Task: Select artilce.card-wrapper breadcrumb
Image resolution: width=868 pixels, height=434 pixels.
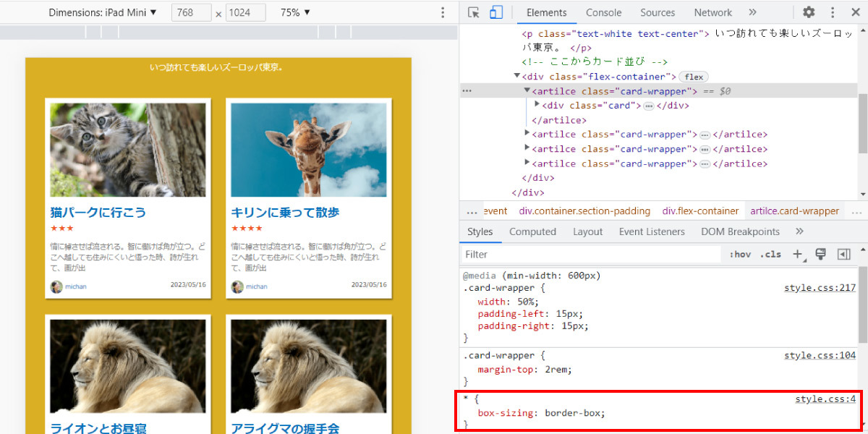Action: [794, 211]
